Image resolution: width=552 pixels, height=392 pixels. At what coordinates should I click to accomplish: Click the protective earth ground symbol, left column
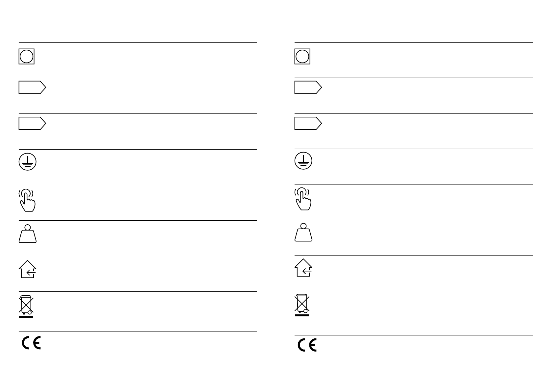tap(28, 161)
